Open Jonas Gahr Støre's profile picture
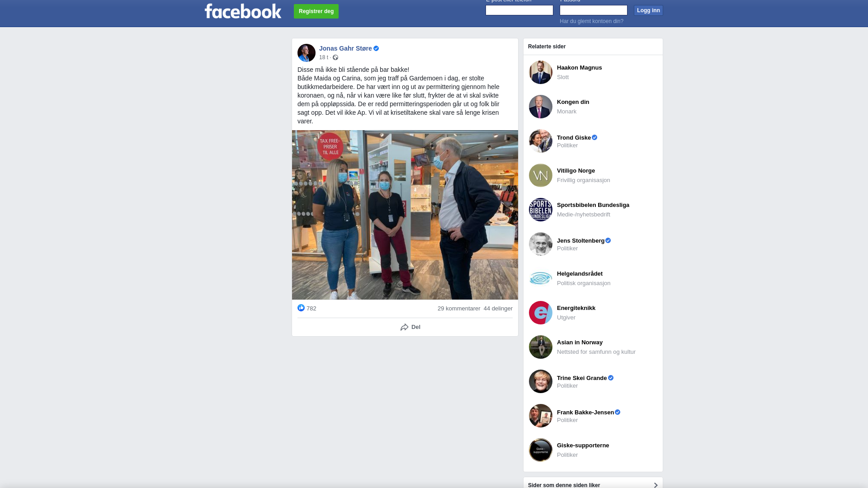868x488 pixels. (307, 53)
